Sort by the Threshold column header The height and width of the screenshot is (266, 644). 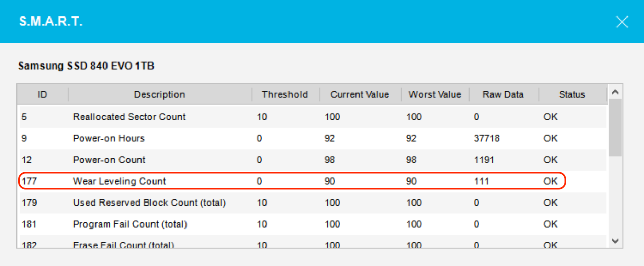[x=285, y=94]
